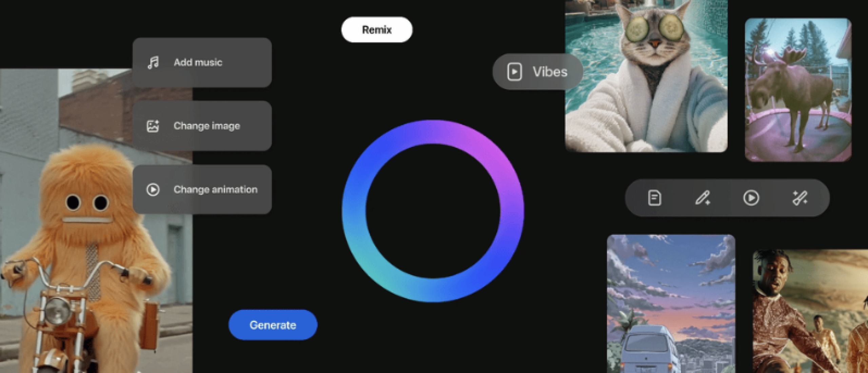The image size is (868, 373).
Task: Select the pencil edit icon in toolbar
Action: point(703,198)
